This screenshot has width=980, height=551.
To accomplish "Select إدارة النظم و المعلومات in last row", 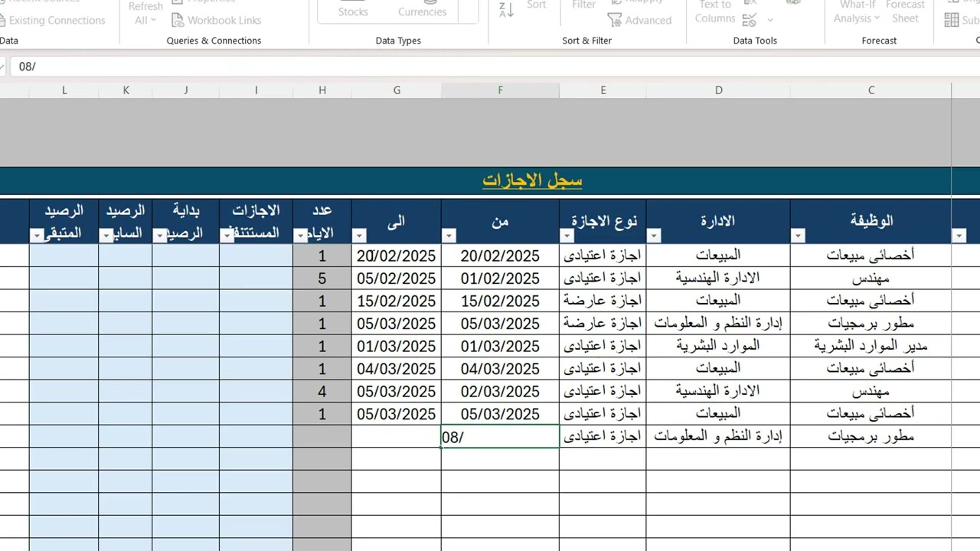I will [718, 437].
